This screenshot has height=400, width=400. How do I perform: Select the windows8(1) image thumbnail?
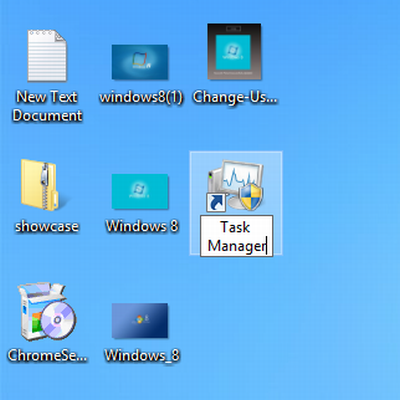point(140,62)
